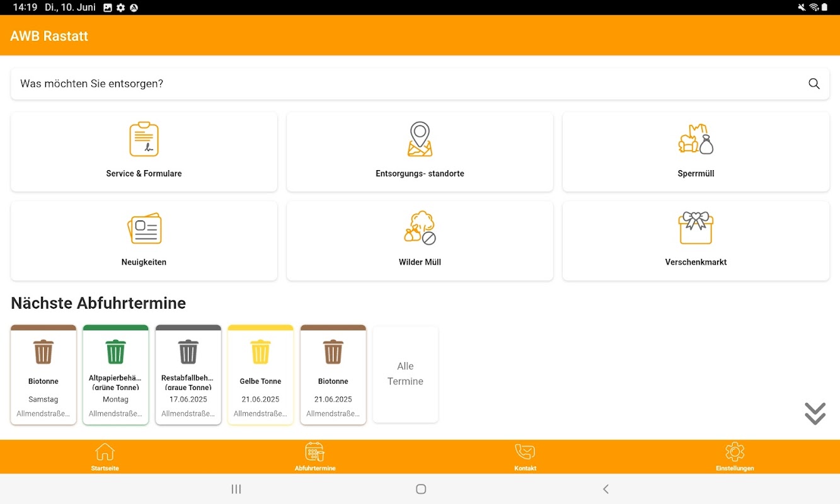Select the Biotonne 21.06.2025 bin icon
The height and width of the screenshot is (504, 840).
pyautogui.click(x=333, y=352)
